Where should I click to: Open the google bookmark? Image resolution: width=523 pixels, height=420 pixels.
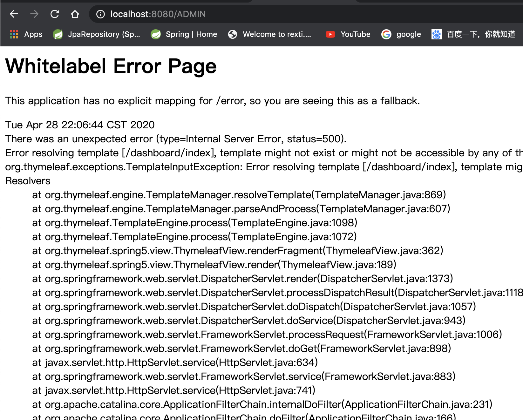(409, 34)
